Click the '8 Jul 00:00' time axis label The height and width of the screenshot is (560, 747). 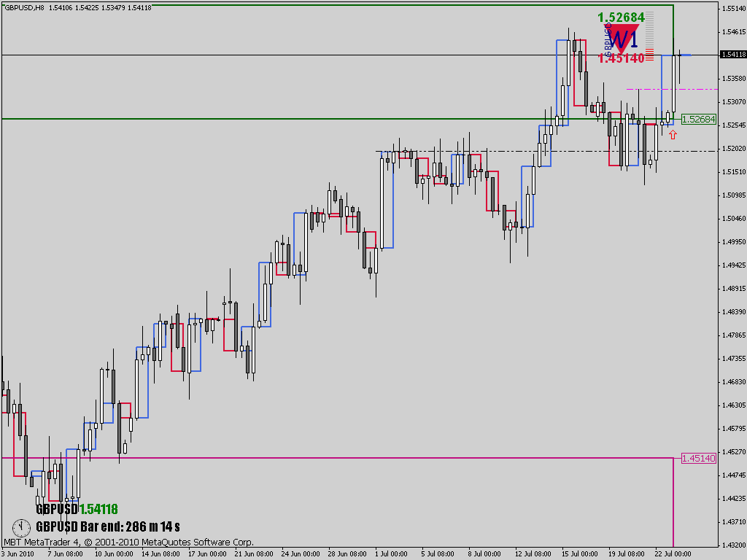[484, 554]
